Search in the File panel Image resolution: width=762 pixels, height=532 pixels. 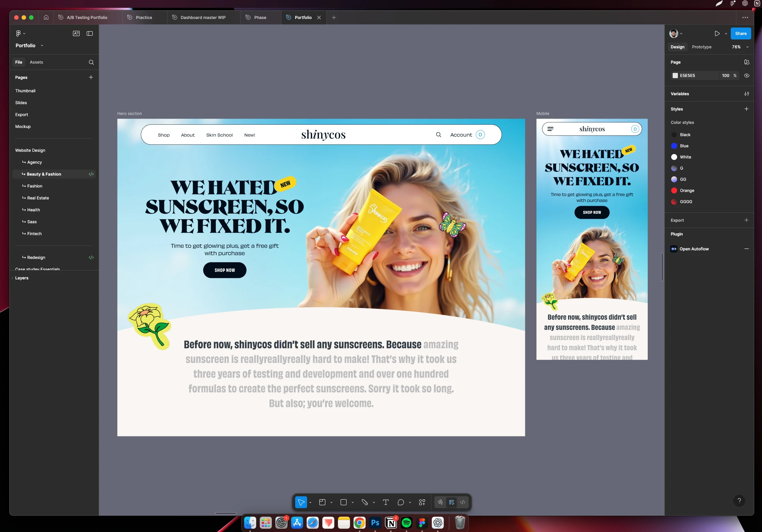click(x=91, y=62)
